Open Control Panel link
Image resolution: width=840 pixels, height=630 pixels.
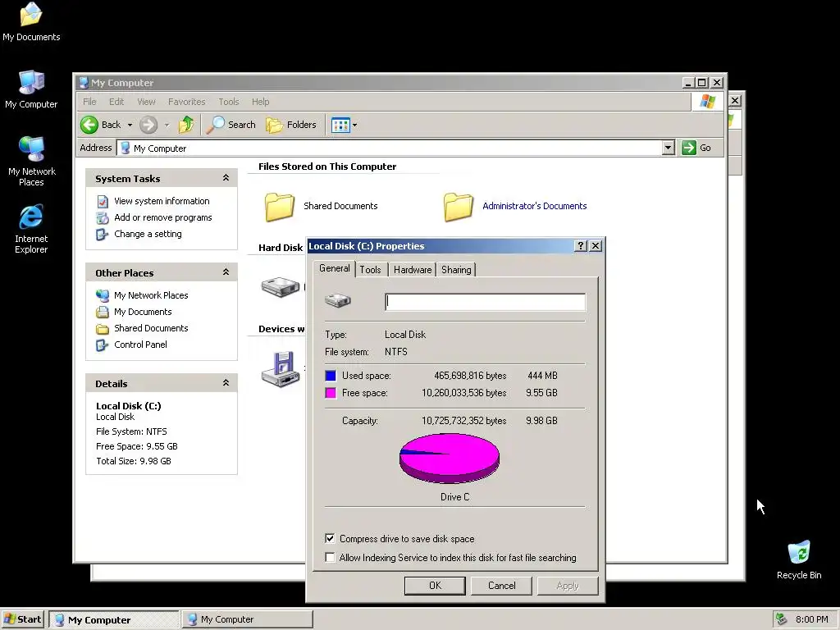point(140,345)
